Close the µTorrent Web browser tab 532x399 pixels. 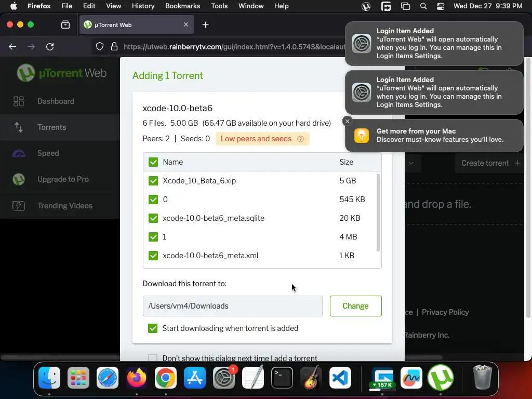pos(186,24)
